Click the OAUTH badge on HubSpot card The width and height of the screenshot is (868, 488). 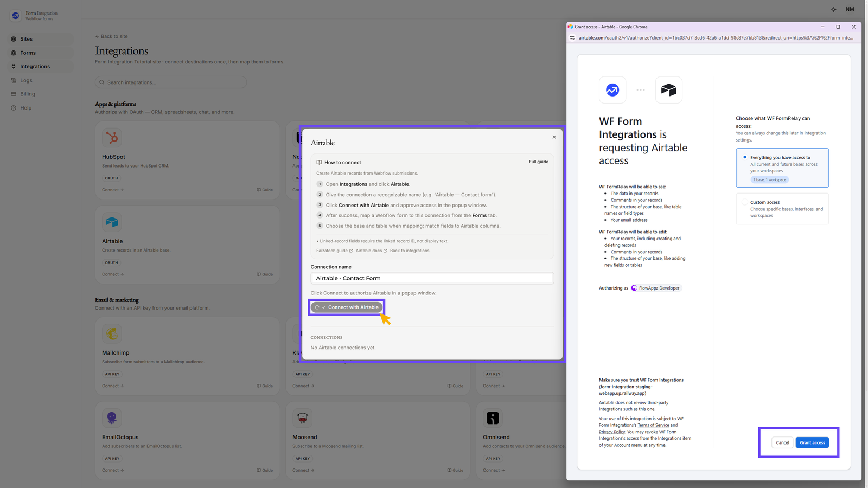[x=111, y=178]
